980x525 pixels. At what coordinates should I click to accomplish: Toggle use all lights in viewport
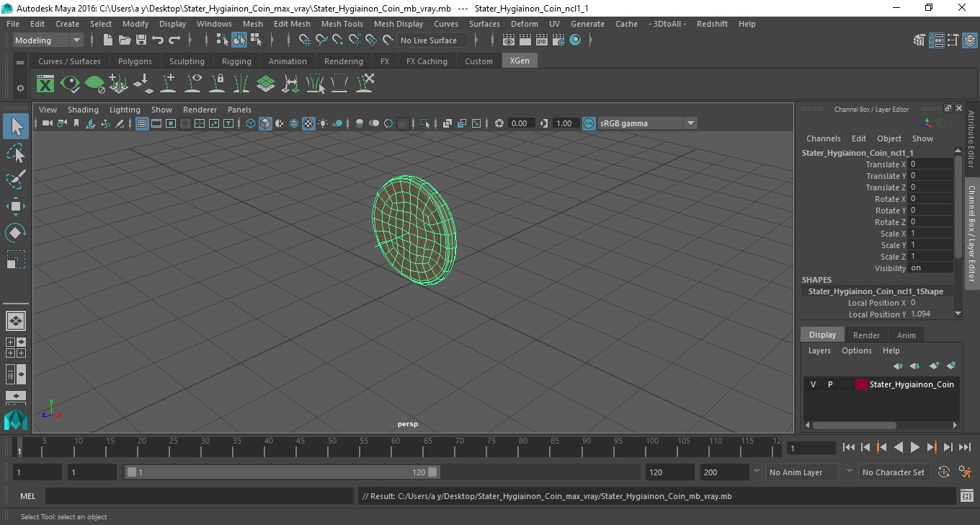pyautogui.click(x=323, y=123)
